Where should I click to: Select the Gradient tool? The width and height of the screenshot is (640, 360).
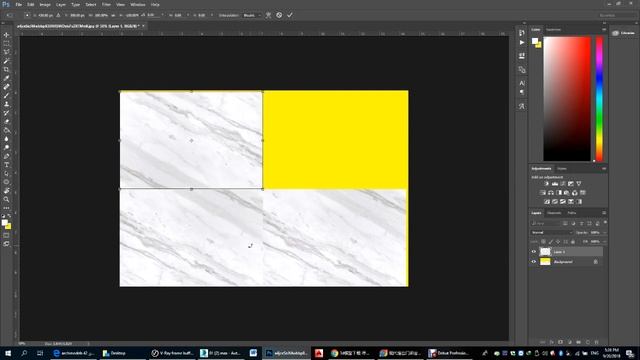[x=6, y=130]
